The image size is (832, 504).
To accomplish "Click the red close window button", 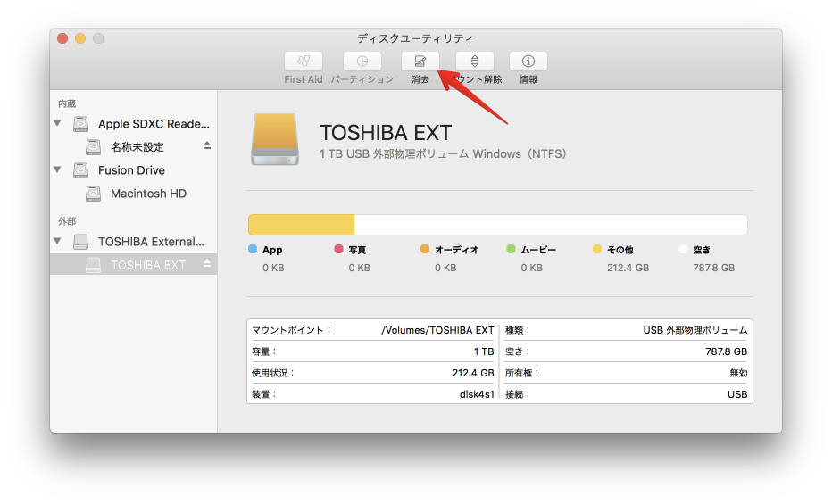I will [62, 38].
